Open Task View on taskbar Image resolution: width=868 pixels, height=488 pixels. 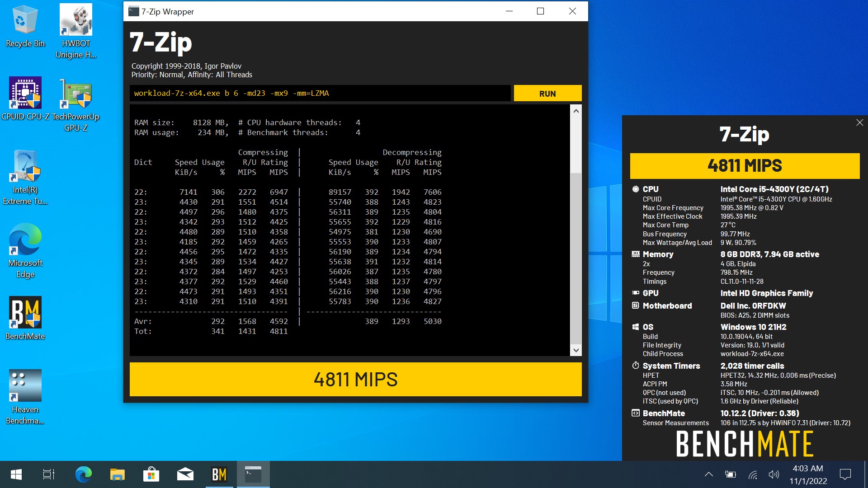point(48,474)
